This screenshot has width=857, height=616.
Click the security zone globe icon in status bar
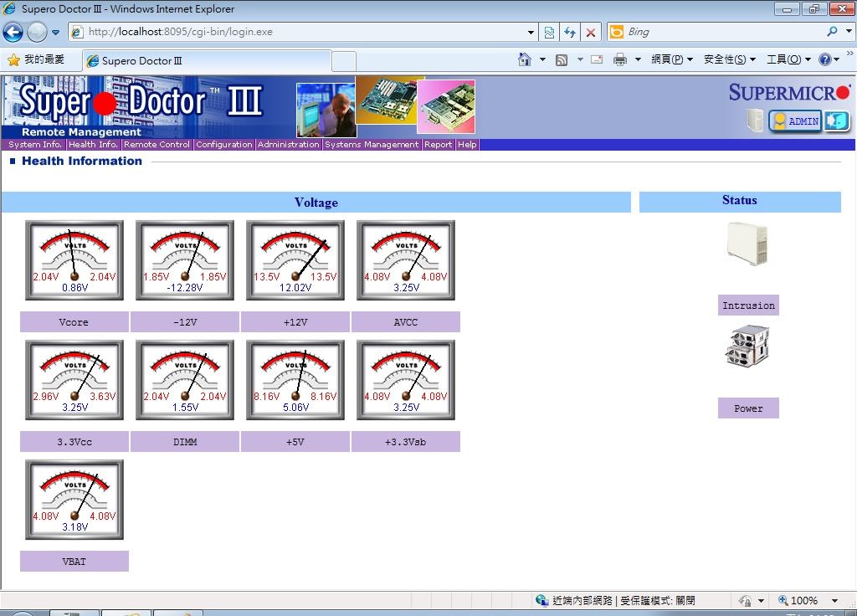point(541,600)
